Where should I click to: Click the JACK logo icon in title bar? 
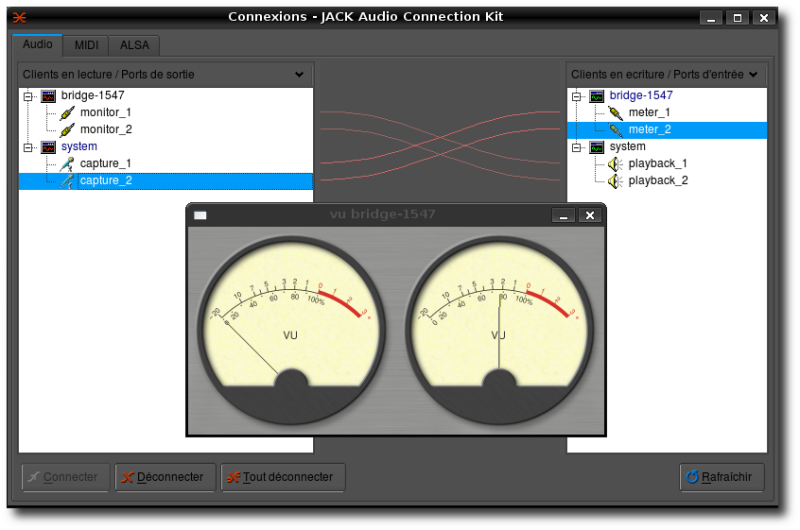click(x=19, y=18)
